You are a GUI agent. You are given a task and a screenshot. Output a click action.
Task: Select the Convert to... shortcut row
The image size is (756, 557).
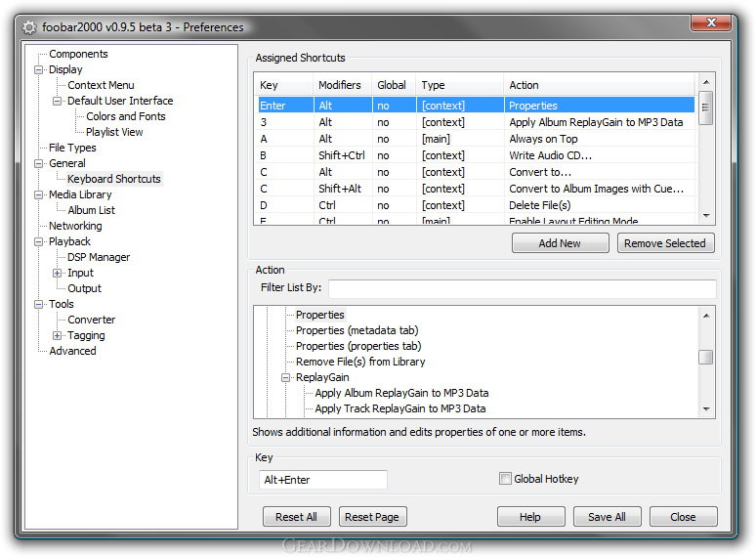coord(475,172)
